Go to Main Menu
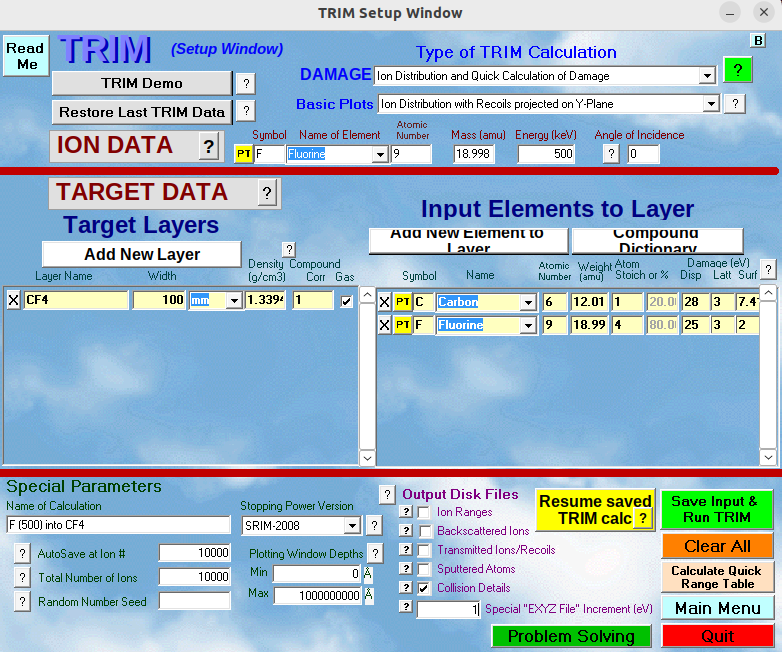 717,609
